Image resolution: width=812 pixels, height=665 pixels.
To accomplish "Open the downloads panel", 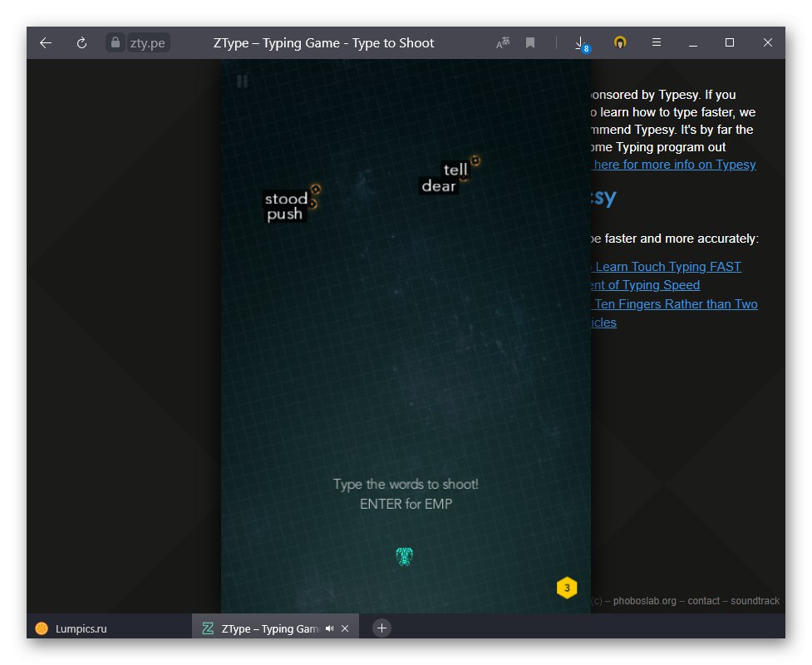I will point(582,43).
